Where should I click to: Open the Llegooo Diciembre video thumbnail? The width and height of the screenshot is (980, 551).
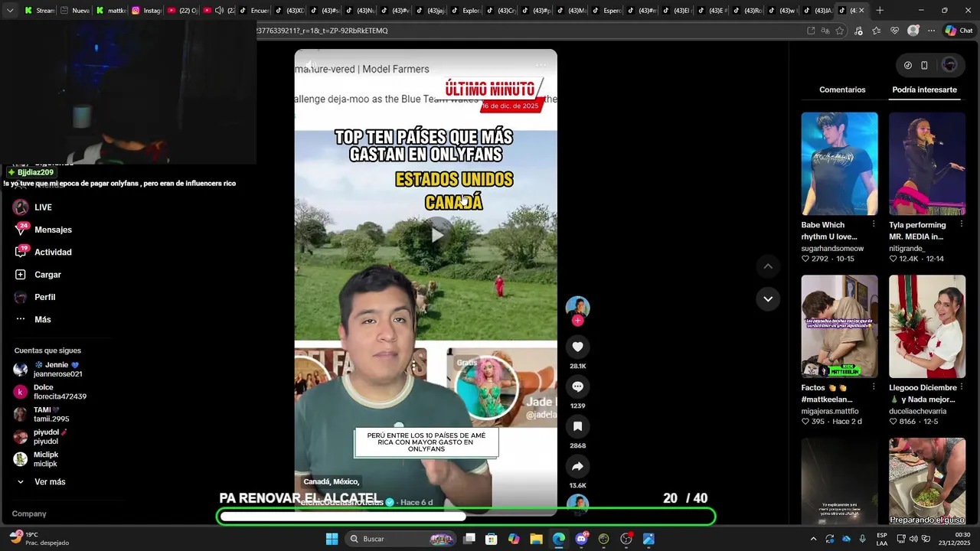(927, 326)
